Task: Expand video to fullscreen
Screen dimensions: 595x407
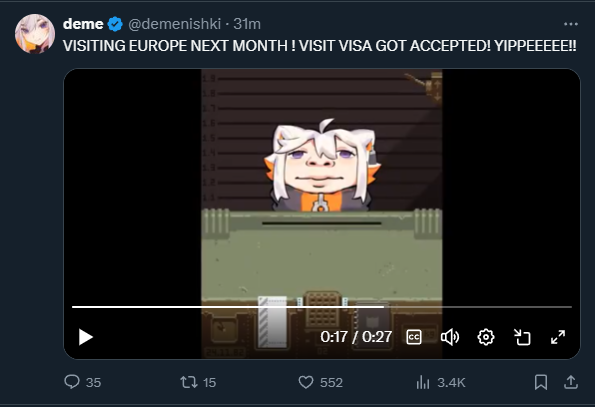Action: [558, 337]
